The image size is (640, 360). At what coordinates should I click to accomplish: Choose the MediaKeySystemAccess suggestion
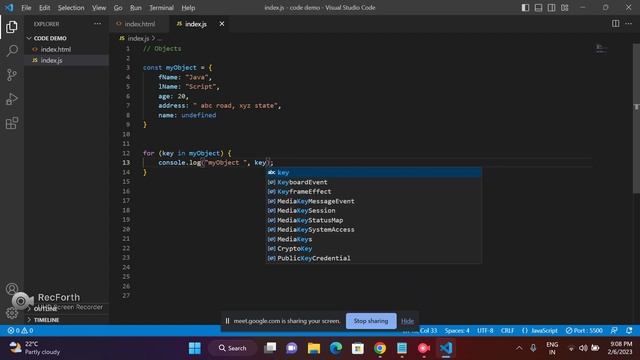[374, 229]
